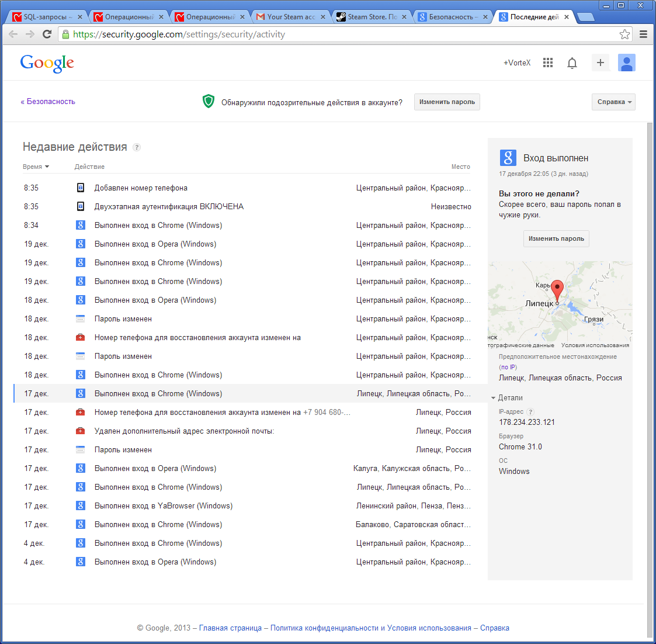The height and width of the screenshot is (644, 656).
Task: Switch to the Безопасность tab
Action: click(x=453, y=17)
